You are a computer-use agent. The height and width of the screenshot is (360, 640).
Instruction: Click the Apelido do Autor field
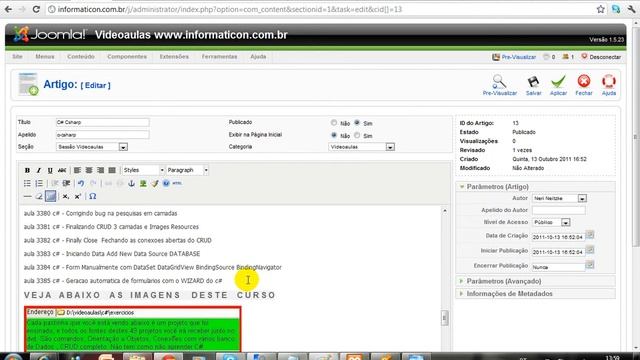click(558, 210)
